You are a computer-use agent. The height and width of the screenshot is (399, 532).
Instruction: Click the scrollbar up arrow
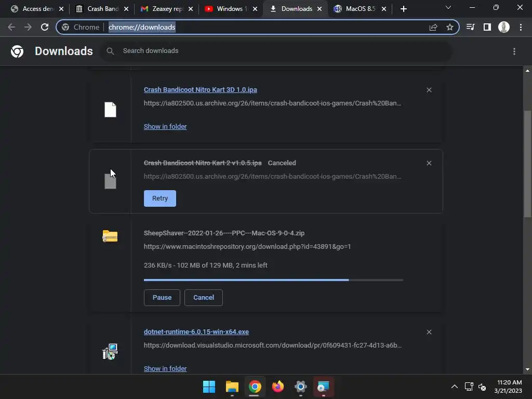click(x=527, y=71)
